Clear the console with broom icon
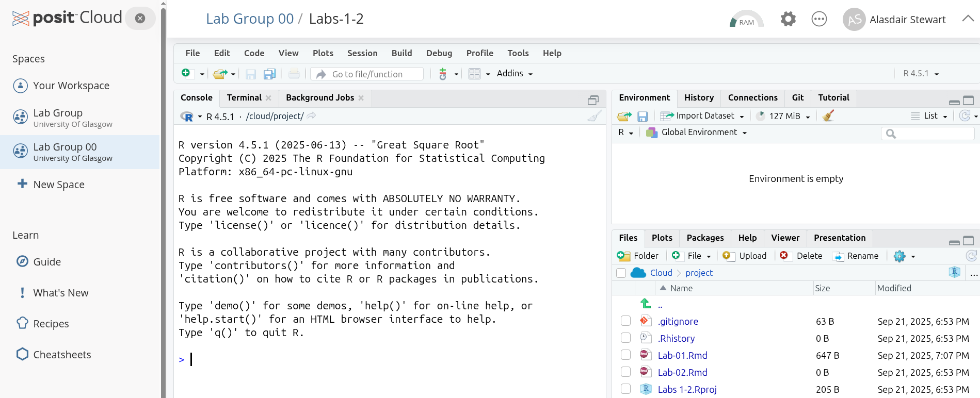Viewport: 980px width, 398px height. pyautogui.click(x=594, y=117)
